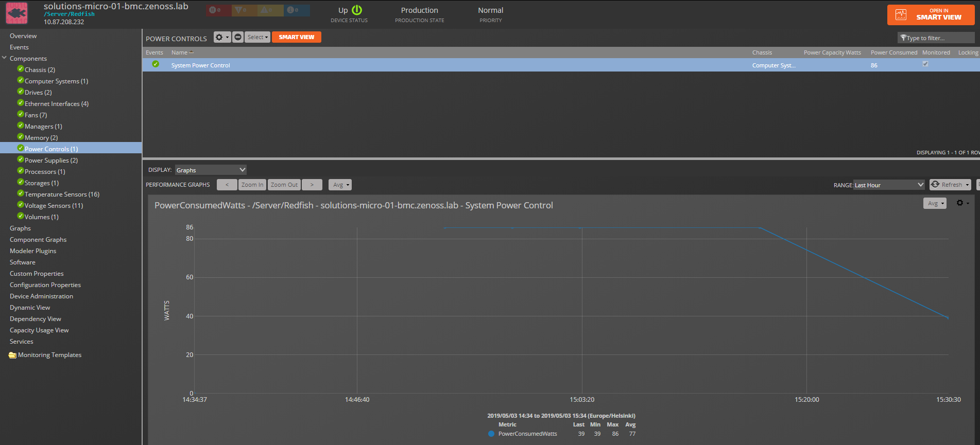Click the Zoom Out button
The height and width of the screenshot is (445, 980).
pos(284,185)
